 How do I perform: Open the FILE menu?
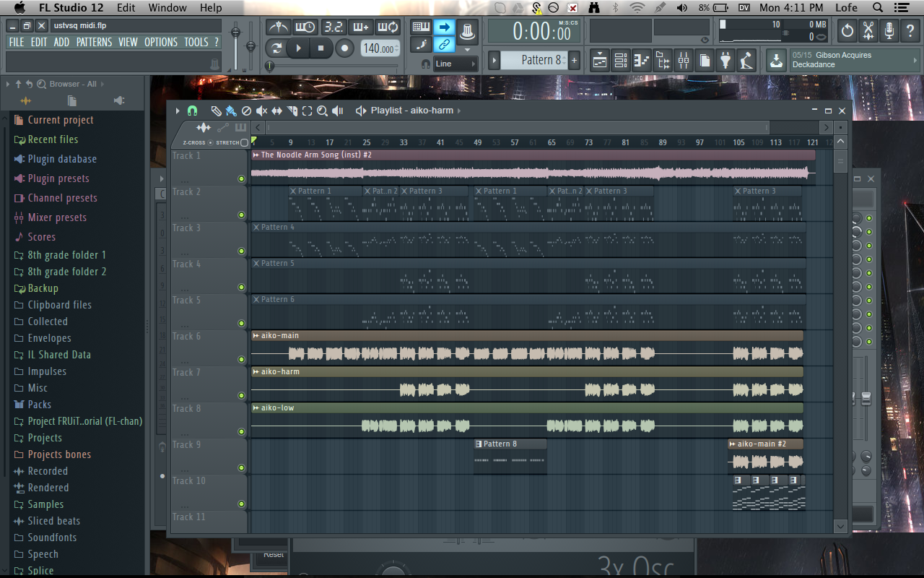click(x=16, y=42)
